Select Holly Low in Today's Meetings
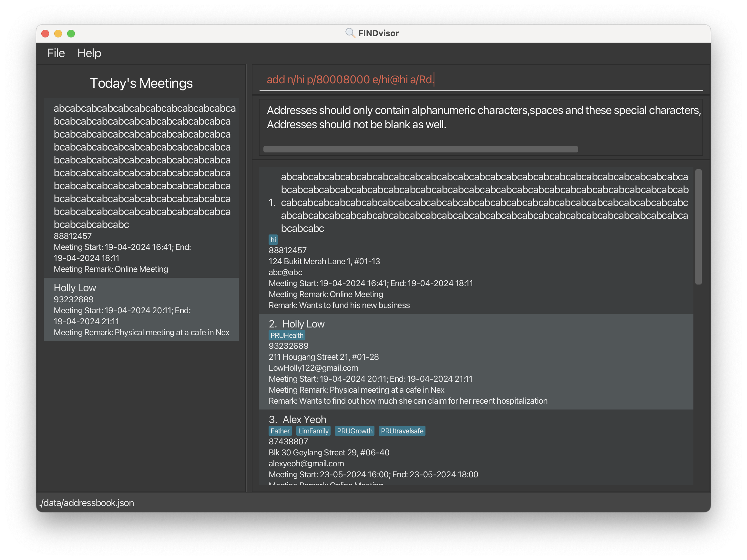Screen dimensions: 747x560 141,309
